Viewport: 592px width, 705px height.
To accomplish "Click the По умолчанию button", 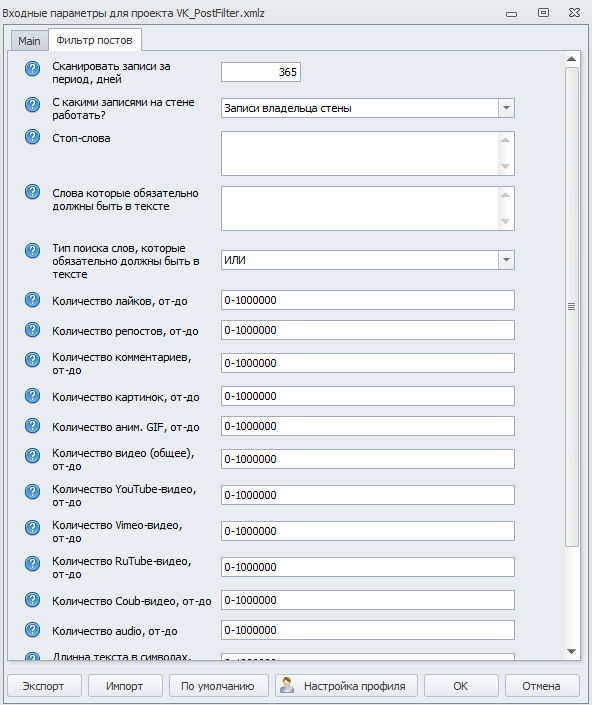I will click(x=218, y=686).
